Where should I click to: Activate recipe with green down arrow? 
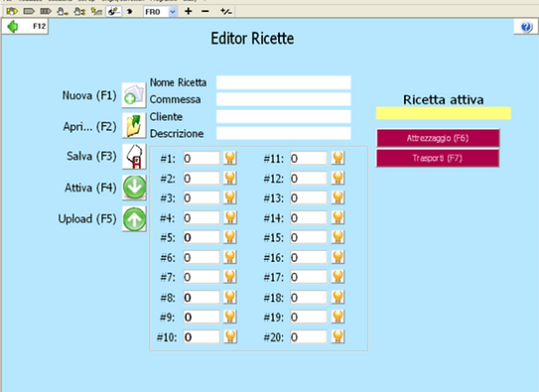click(x=134, y=188)
